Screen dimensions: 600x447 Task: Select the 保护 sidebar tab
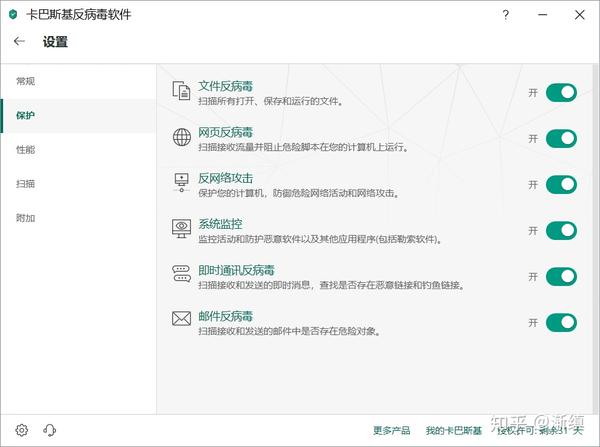click(78, 116)
